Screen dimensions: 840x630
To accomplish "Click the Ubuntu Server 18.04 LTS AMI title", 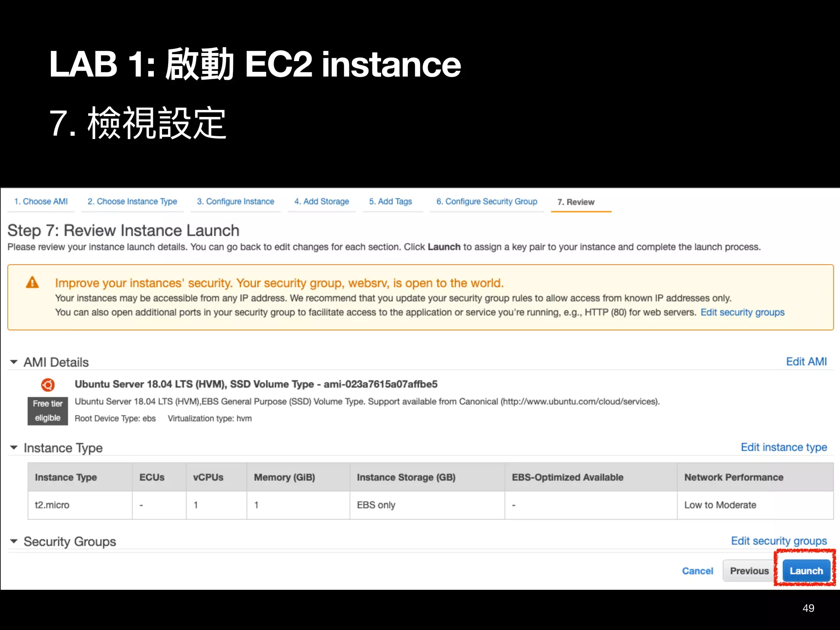I will click(256, 384).
